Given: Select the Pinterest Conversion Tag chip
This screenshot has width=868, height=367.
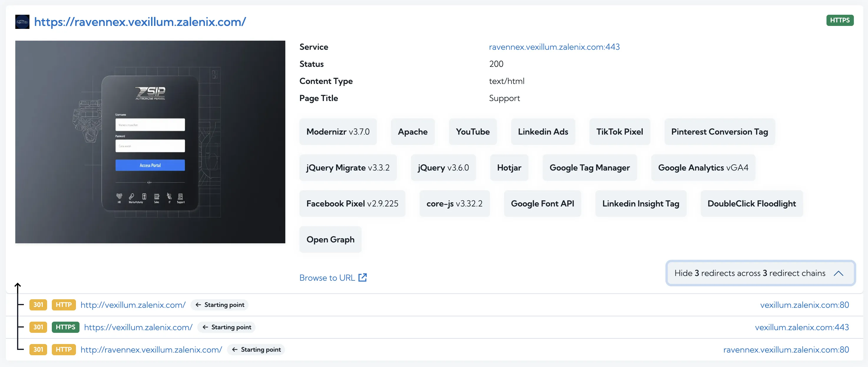Looking at the screenshot, I should [719, 132].
